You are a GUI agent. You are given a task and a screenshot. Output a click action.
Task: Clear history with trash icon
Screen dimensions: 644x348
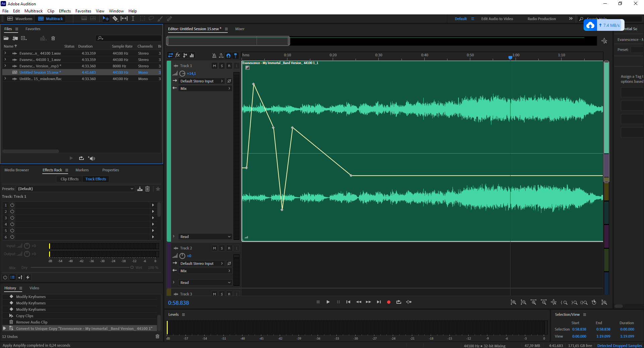157,336
